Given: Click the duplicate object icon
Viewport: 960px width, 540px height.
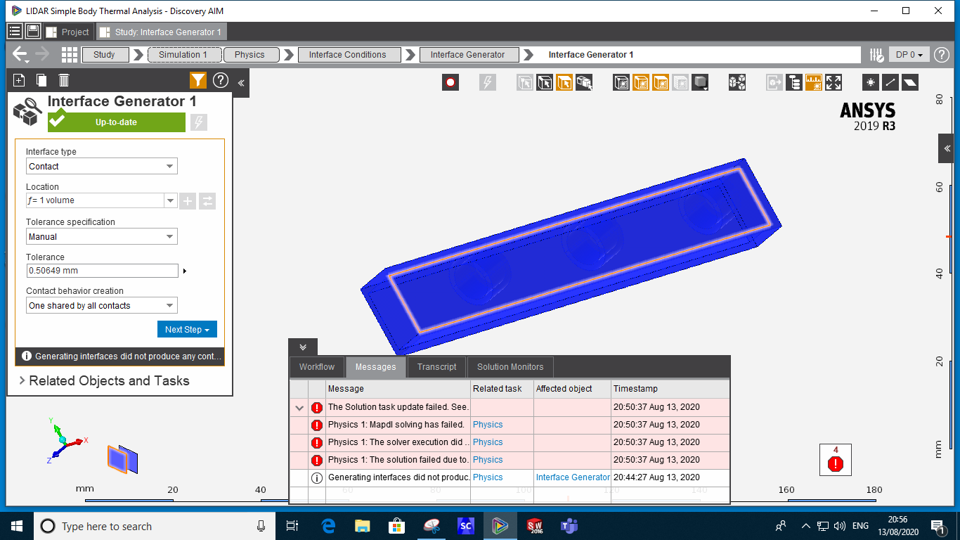Looking at the screenshot, I should click(41, 80).
